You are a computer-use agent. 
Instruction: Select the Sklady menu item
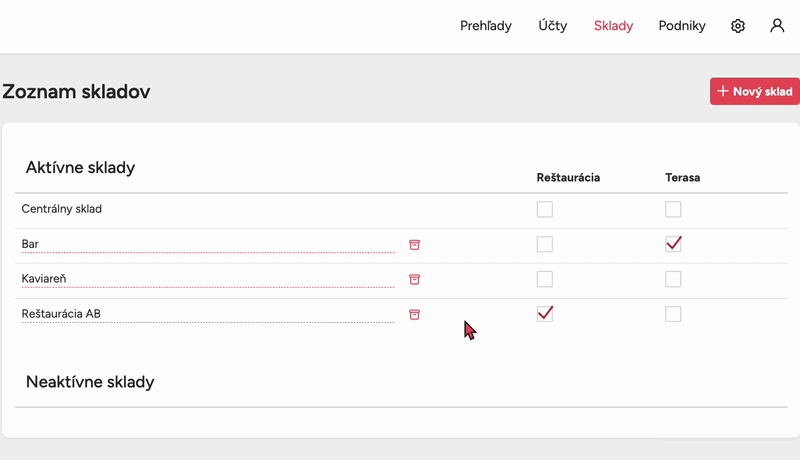[613, 26]
